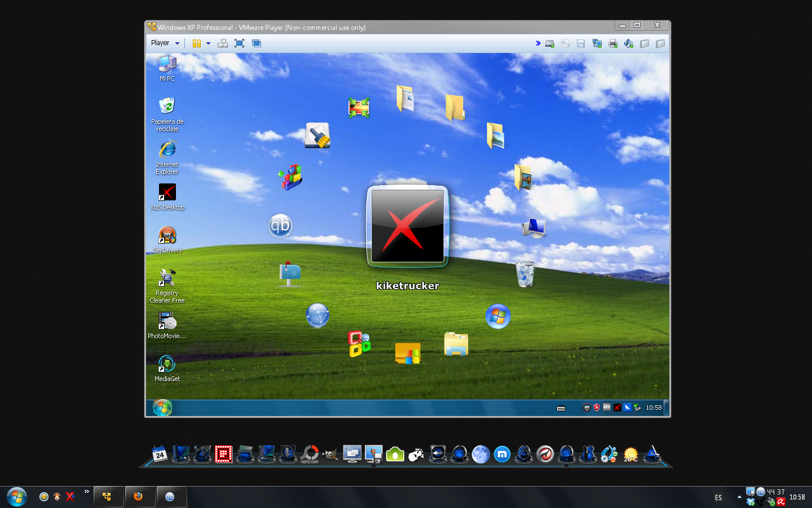This screenshot has height=508, width=812.
Task: Select the XUS Desktop shortcut
Action: (167, 197)
